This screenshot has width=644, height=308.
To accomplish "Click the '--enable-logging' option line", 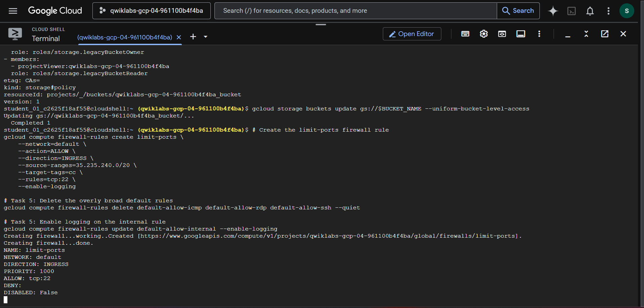I will (47, 186).
